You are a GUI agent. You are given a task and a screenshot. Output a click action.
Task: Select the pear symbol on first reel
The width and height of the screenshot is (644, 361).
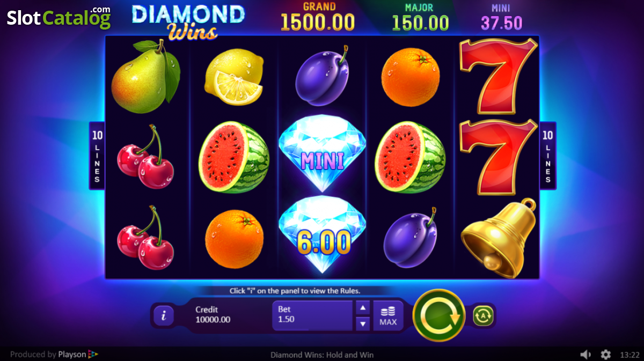(146, 76)
